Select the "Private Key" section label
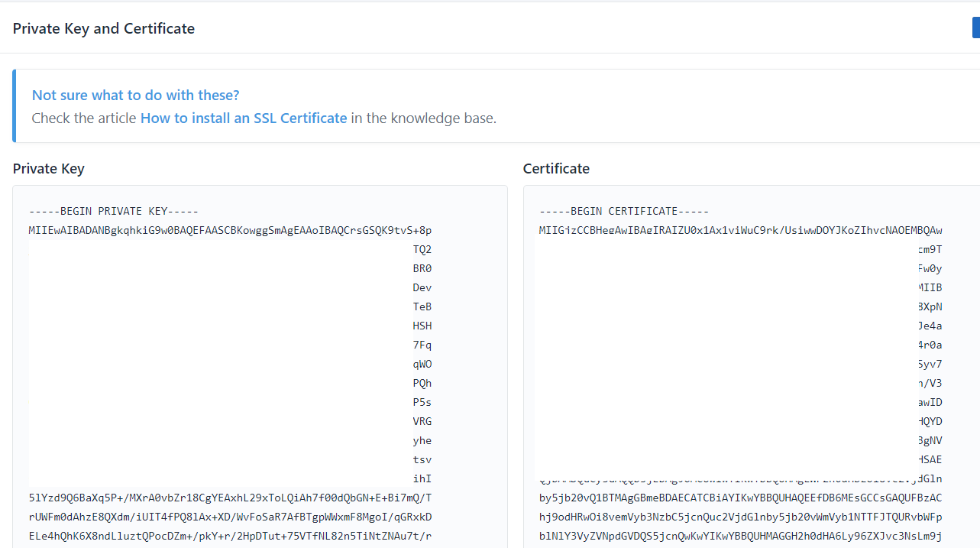This screenshot has width=980, height=548. [48, 169]
